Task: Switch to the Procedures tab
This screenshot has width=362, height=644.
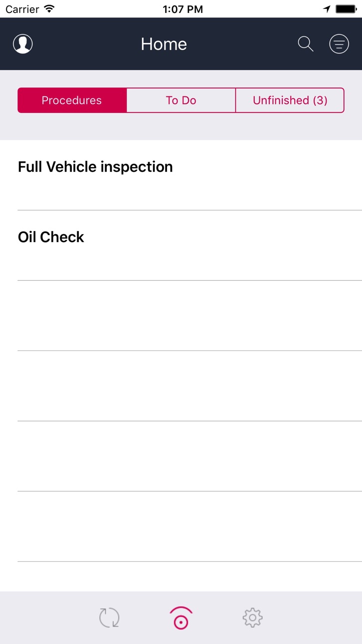Action: (x=72, y=100)
